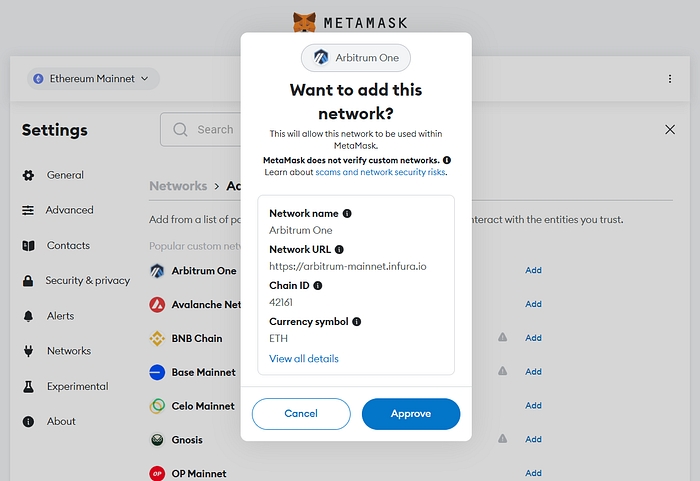Click the settings Search field
Screen dimensions: 700x481
(x=205, y=130)
